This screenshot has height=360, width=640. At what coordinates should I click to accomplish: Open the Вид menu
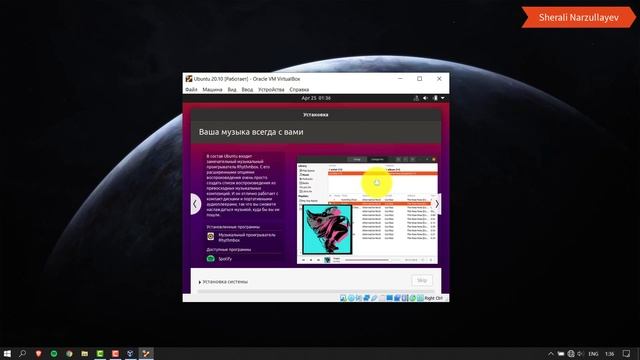(232, 89)
